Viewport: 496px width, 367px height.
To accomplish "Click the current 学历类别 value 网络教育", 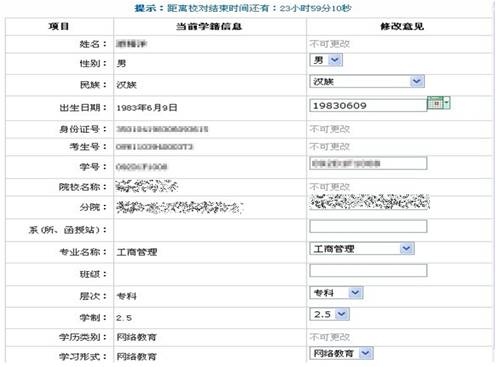I will (136, 337).
